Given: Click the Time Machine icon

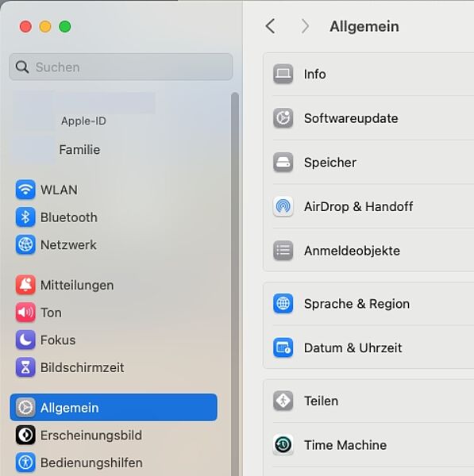Looking at the screenshot, I should tap(283, 445).
